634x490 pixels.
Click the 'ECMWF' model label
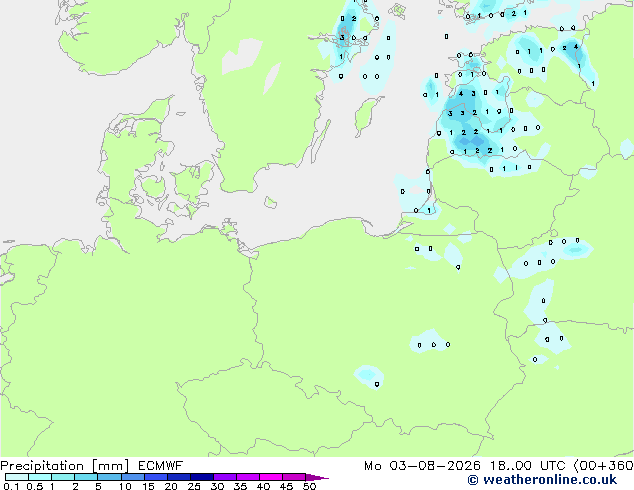(x=161, y=466)
